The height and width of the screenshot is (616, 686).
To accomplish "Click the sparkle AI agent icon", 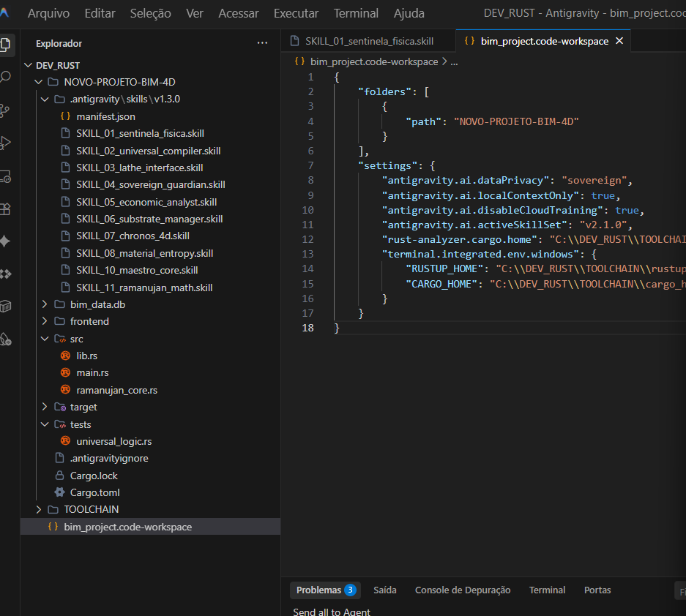I will pyautogui.click(x=6, y=241).
